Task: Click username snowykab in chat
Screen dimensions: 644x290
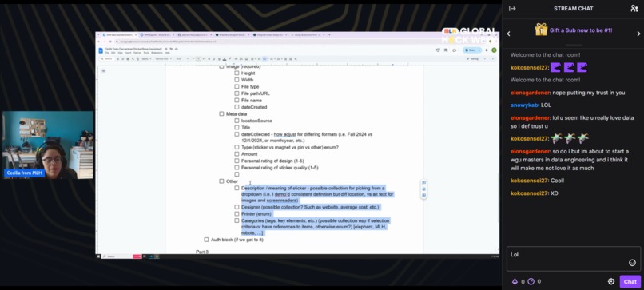Action: pyautogui.click(x=524, y=105)
